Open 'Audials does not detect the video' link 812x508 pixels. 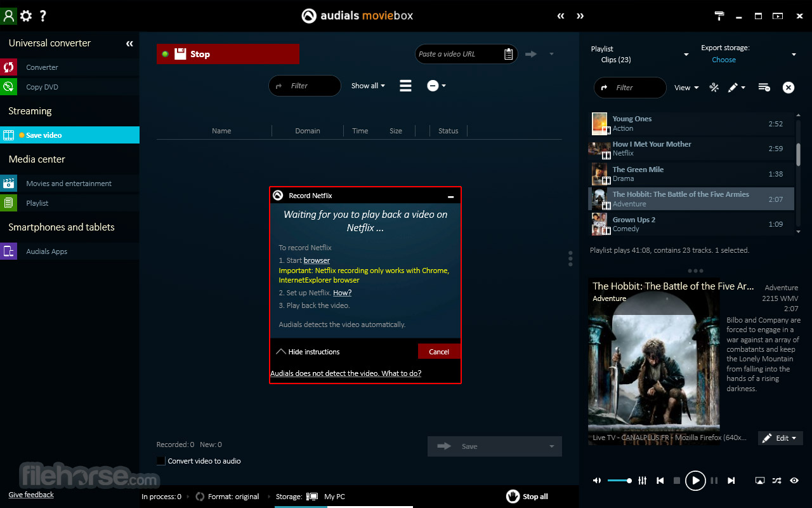pos(346,373)
